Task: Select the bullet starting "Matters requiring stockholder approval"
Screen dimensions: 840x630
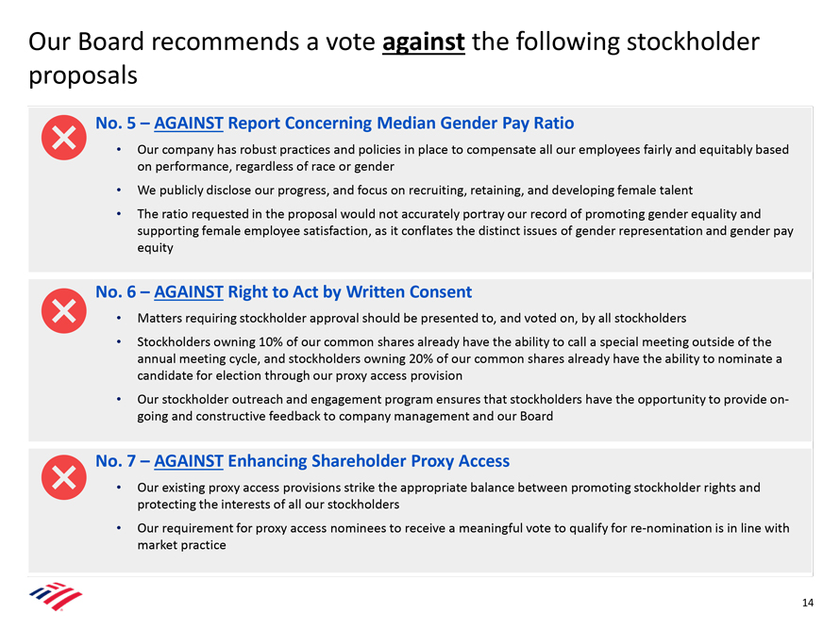Action: (x=412, y=317)
